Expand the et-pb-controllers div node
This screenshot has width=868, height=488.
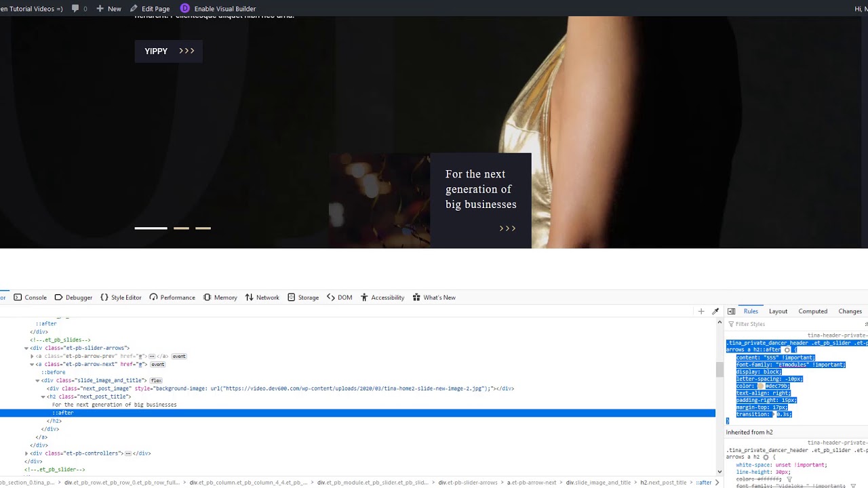(26, 453)
